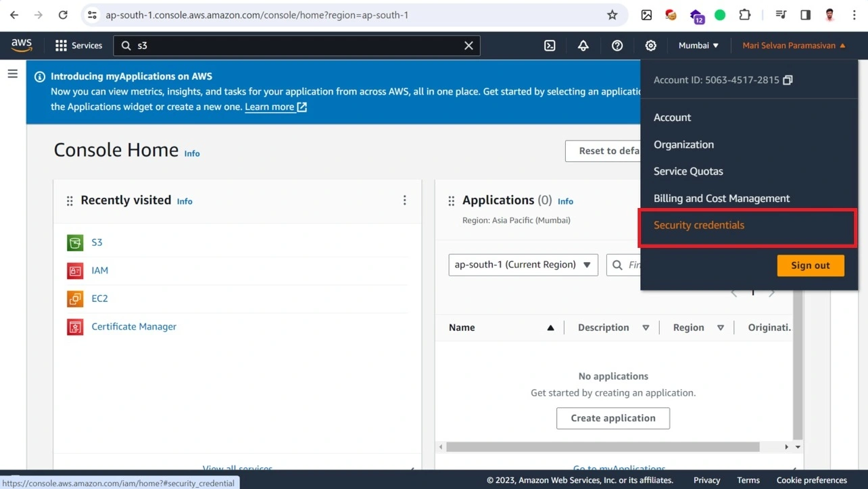868x489 pixels.
Task: Click Info link beside Console Home
Action: pyautogui.click(x=192, y=153)
